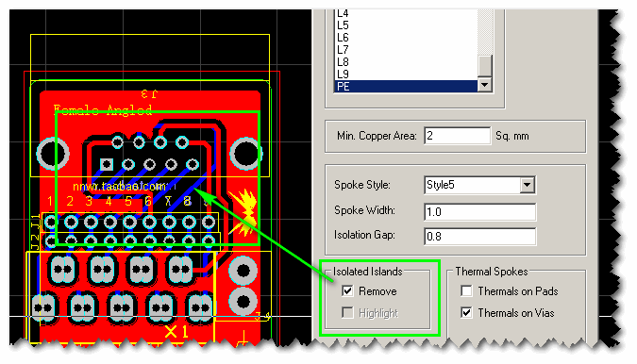
Task: Enable the Thermals on Pads checkbox
Action: coord(466,291)
